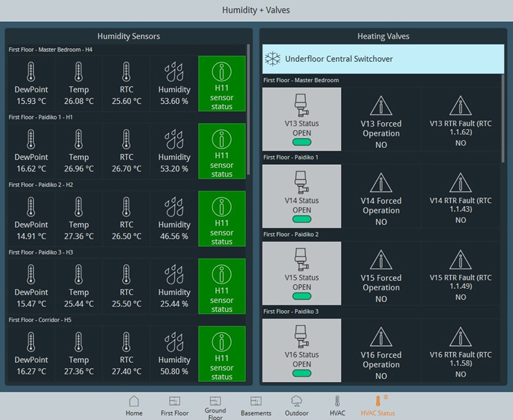Click the V13 Forced Operation warning icon
Image resolution: width=513 pixels, height=420 pixels.
click(x=381, y=106)
